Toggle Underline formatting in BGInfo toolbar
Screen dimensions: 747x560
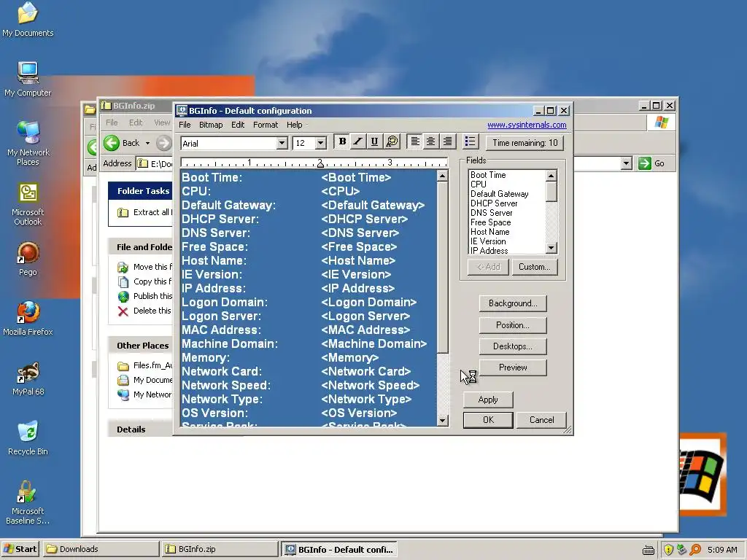coord(374,141)
